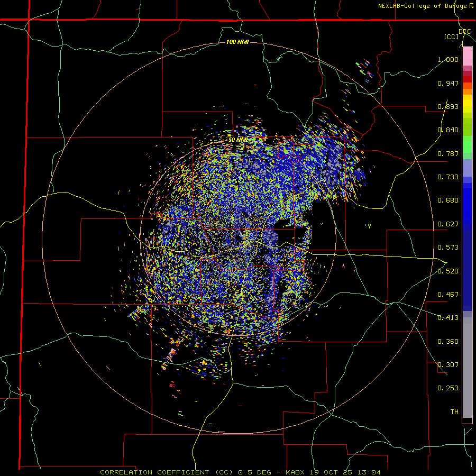476x476 pixels.
Task: Click the TH threshold label
Action: 454,412
